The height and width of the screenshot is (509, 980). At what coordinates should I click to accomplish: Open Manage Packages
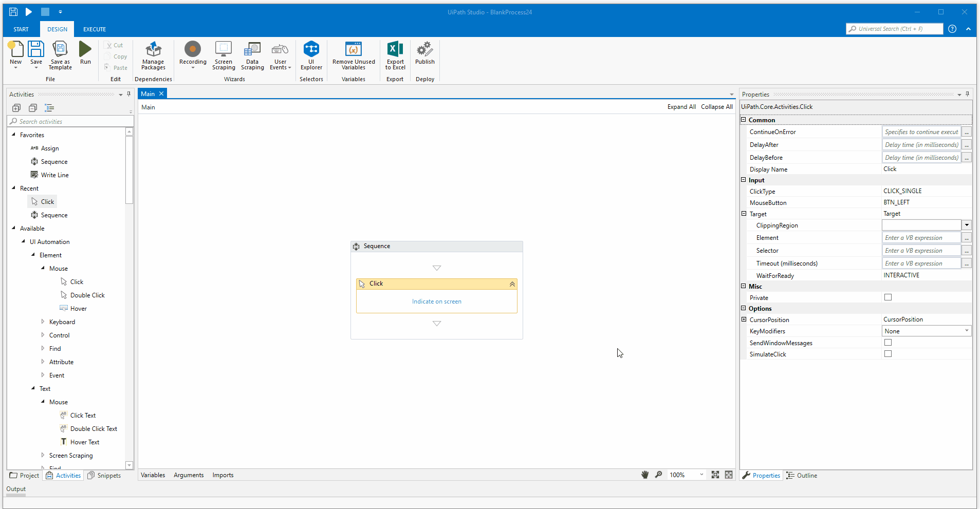[x=153, y=55]
